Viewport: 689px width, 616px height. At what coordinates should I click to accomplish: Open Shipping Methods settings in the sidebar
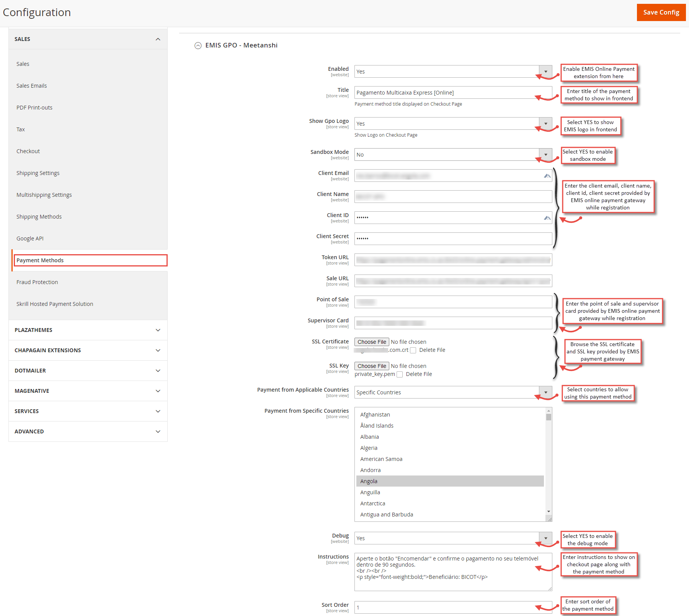click(39, 216)
